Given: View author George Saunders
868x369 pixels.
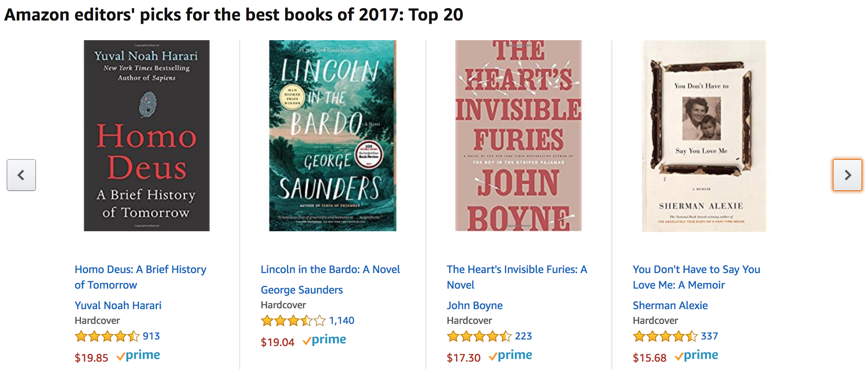Looking at the screenshot, I should 302,290.
